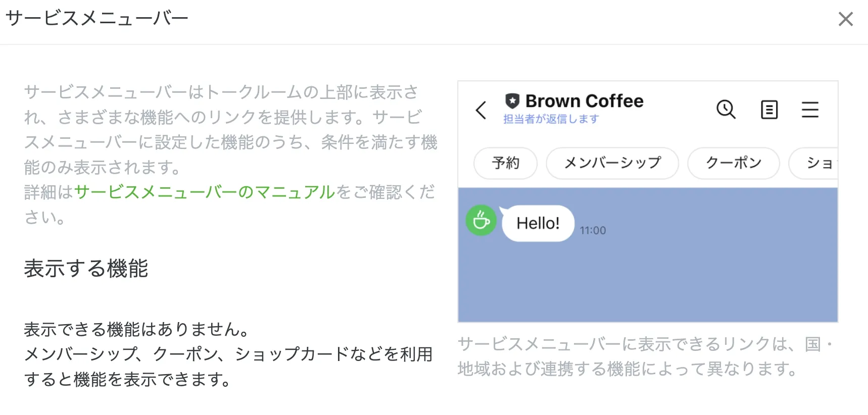This screenshot has height=415, width=868.
Task: Click the 表示できる機能はありません message
Action: pyautogui.click(x=136, y=330)
